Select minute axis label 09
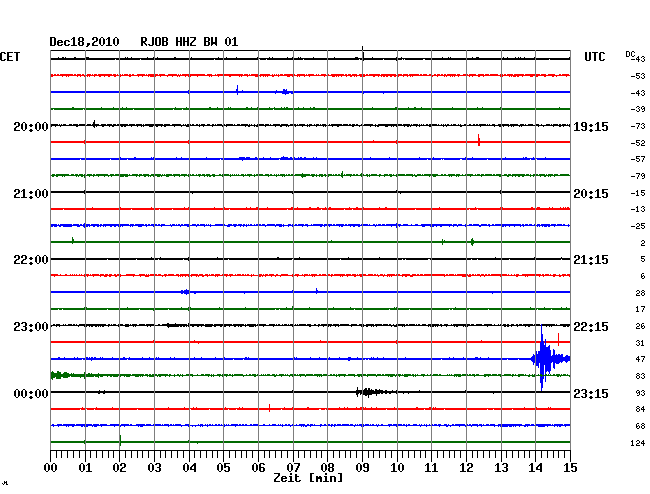This screenshot has height=494, width=650. 362,468
